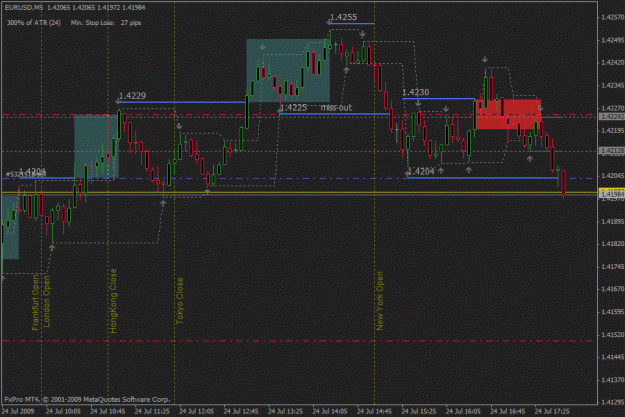Image resolution: width=625 pixels, height=417 pixels.
Task: Click the '24 Jul 13:25' time label
Action: tap(285, 411)
